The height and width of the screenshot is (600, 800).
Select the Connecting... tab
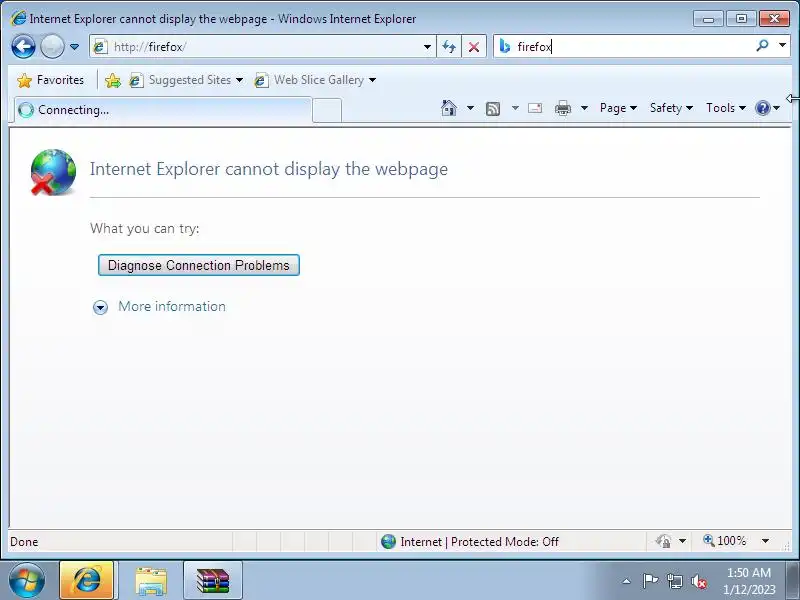[163, 110]
